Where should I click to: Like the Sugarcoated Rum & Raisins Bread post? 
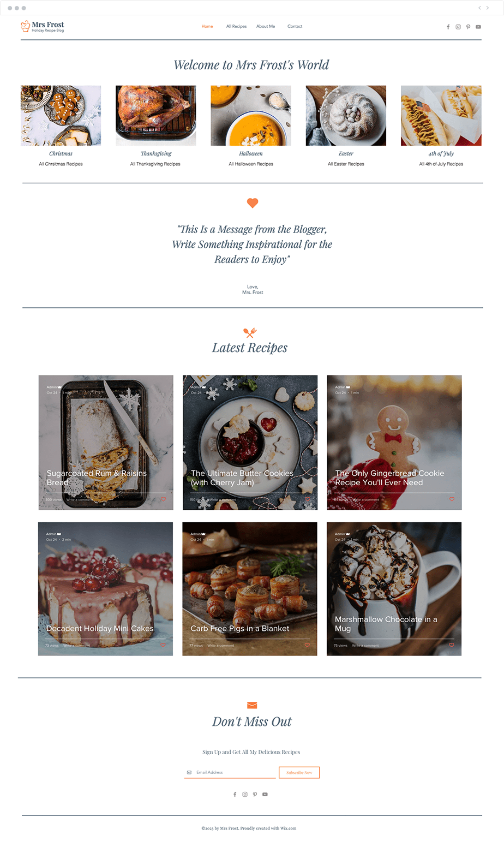coord(163,499)
